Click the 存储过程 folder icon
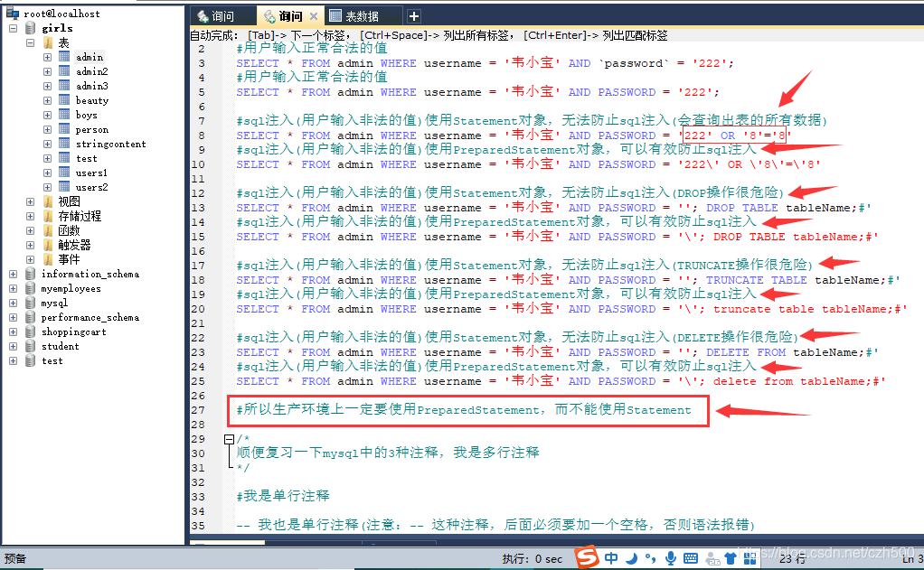The height and width of the screenshot is (570, 924). click(48, 216)
